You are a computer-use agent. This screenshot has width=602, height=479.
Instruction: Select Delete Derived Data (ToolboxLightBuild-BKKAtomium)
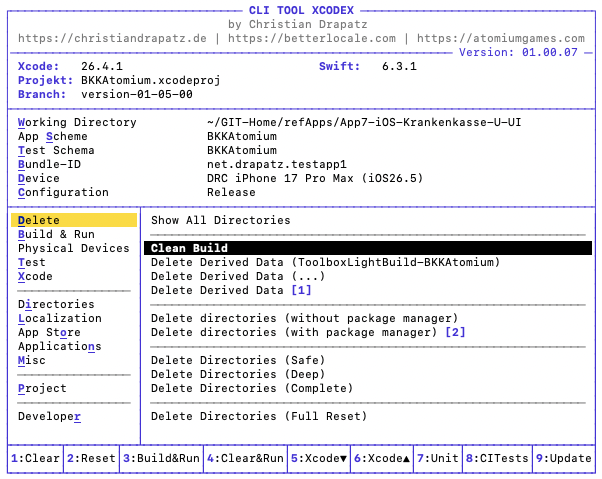325,262
